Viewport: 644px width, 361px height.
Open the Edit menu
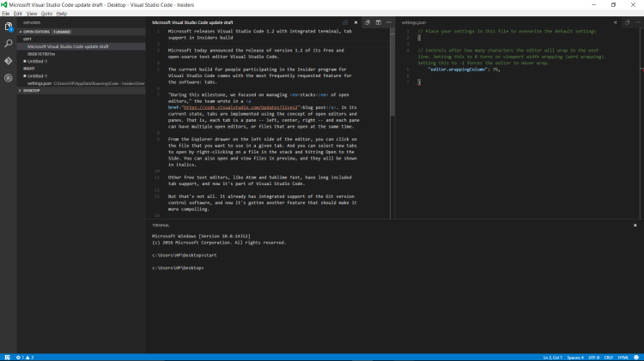[18, 14]
